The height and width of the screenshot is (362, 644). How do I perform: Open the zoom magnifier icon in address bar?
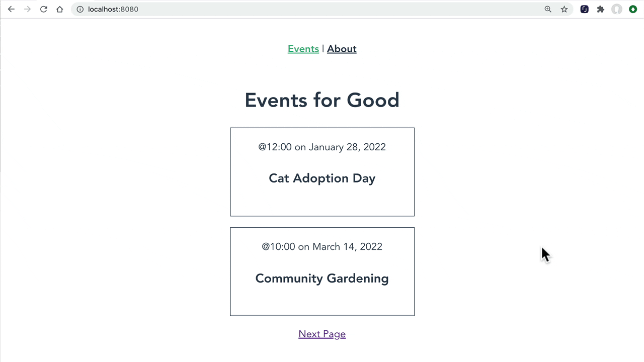point(548,9)
